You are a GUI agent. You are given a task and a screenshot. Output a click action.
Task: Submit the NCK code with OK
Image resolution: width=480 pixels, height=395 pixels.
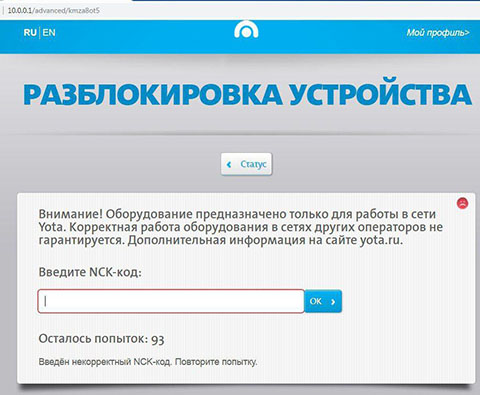(323, 301)
